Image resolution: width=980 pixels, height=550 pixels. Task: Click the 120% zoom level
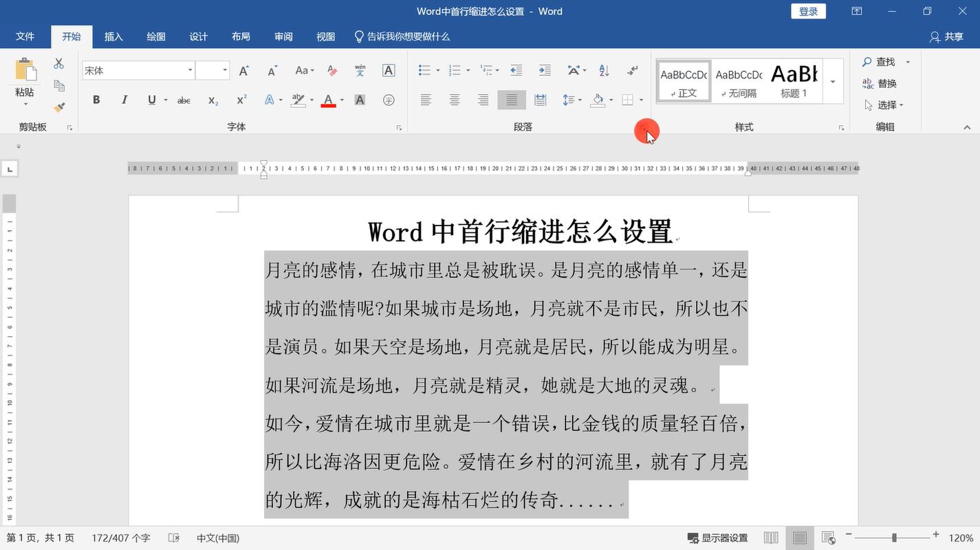961,538
